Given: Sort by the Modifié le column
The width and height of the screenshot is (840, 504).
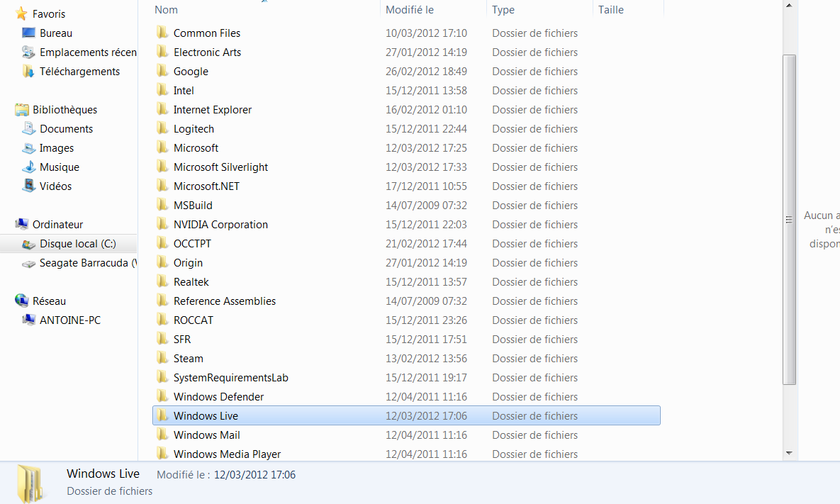Looking at the screenshot, I should click(x=409, y=10).
